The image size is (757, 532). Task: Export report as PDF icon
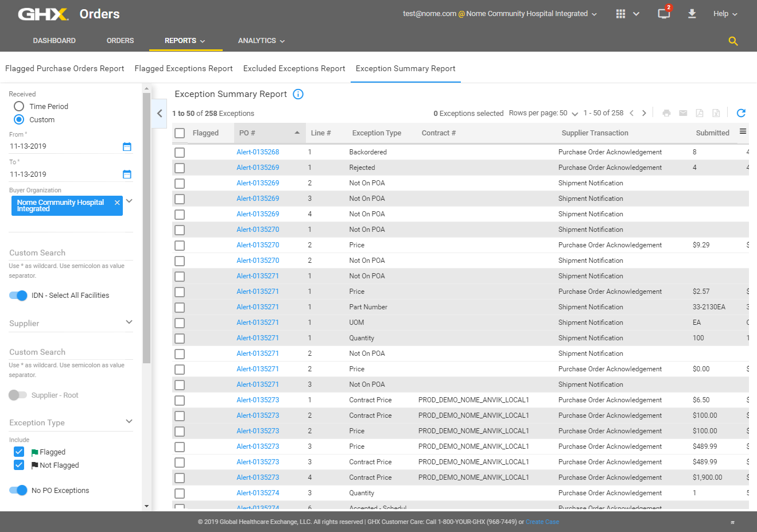pyautogui.click(x=700, y=113)
